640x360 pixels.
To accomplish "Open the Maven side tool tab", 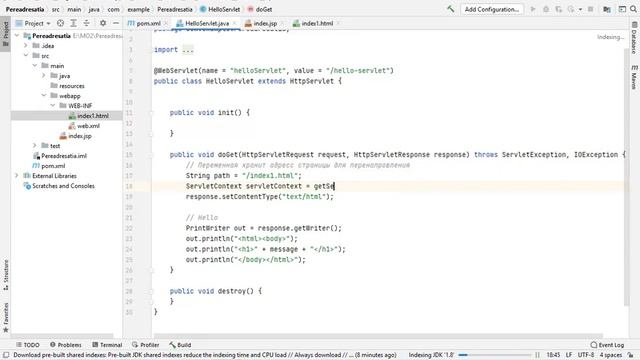I will point(634,76).
